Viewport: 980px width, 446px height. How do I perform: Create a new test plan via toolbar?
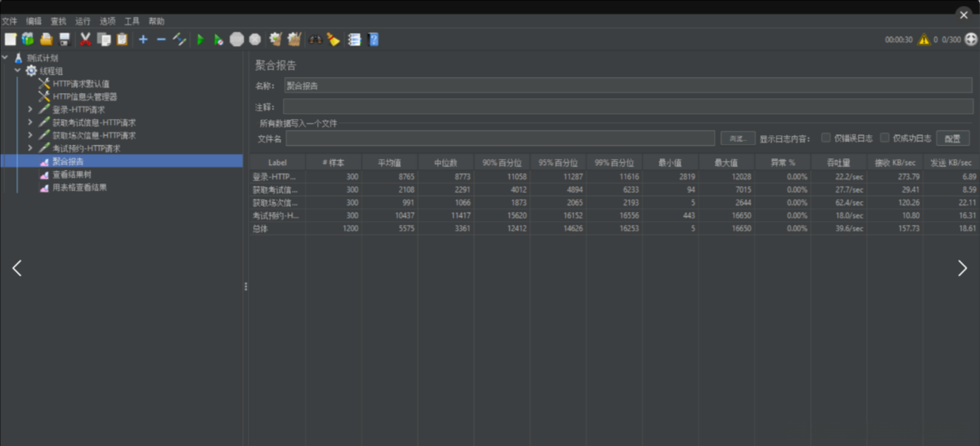point(10,39)
